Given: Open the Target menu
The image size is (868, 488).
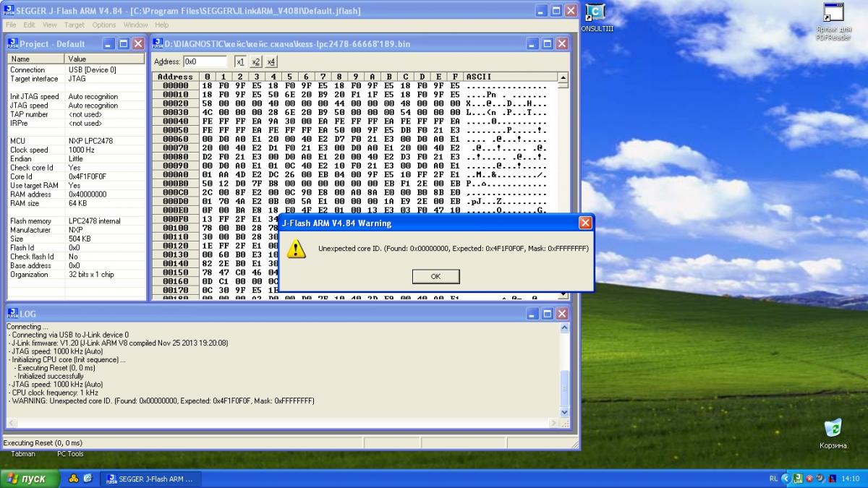Looking at the screenshot, I should coord(74,25).
